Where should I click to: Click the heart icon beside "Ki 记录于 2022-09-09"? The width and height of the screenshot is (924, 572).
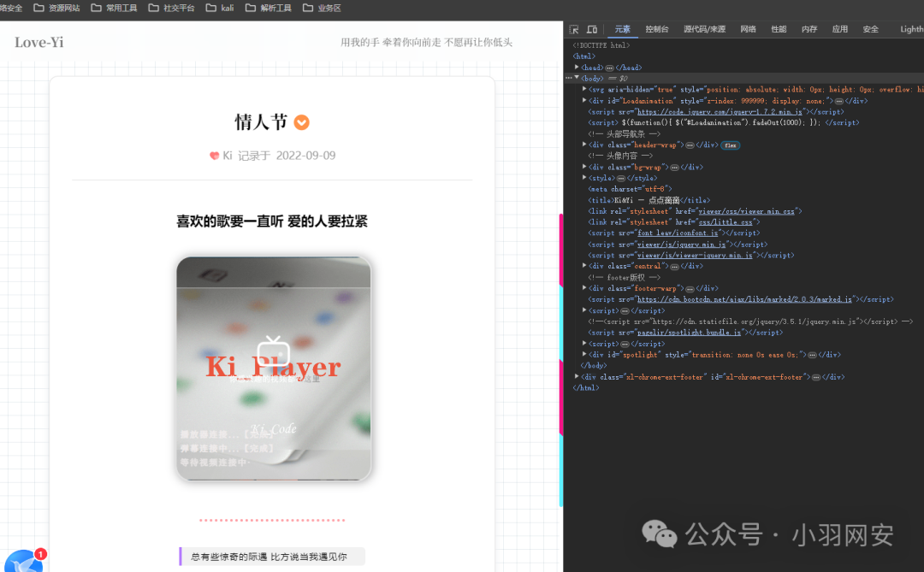pos(216,155)
